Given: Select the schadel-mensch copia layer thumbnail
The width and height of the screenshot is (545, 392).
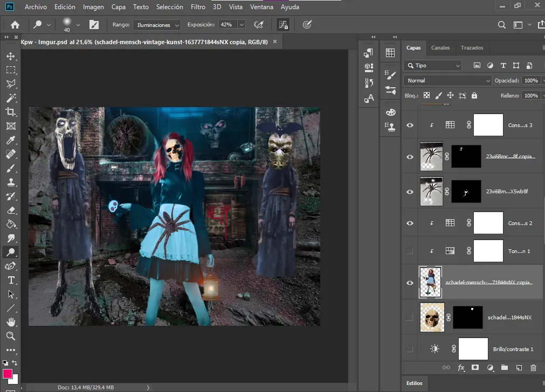Looking at the screenshot, I should (x=430, y=282).
